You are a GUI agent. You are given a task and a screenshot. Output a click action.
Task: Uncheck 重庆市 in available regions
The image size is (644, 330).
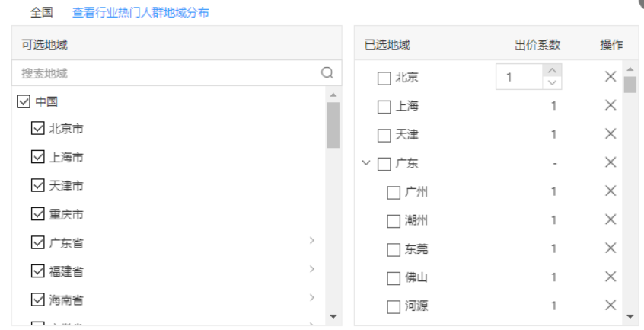pos(38,214)
